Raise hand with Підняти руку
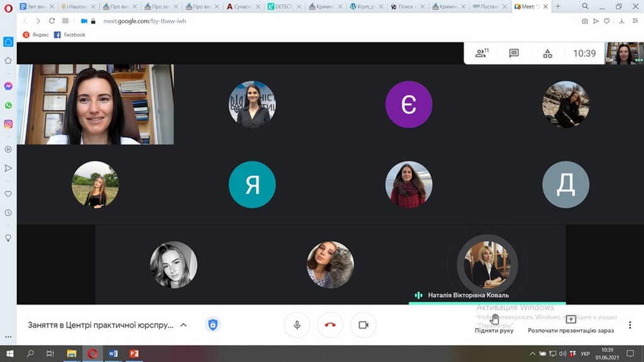 coord(494,324)
